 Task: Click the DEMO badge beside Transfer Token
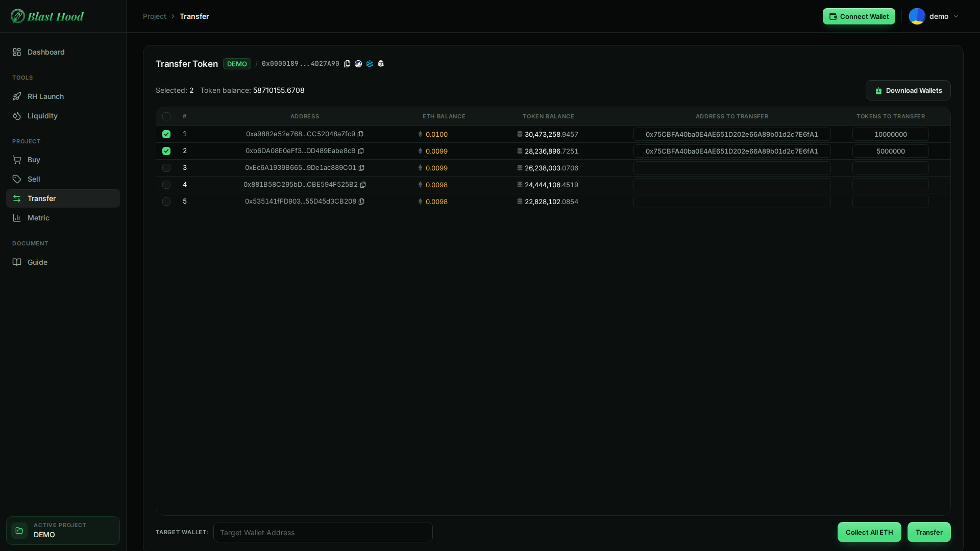237,64
